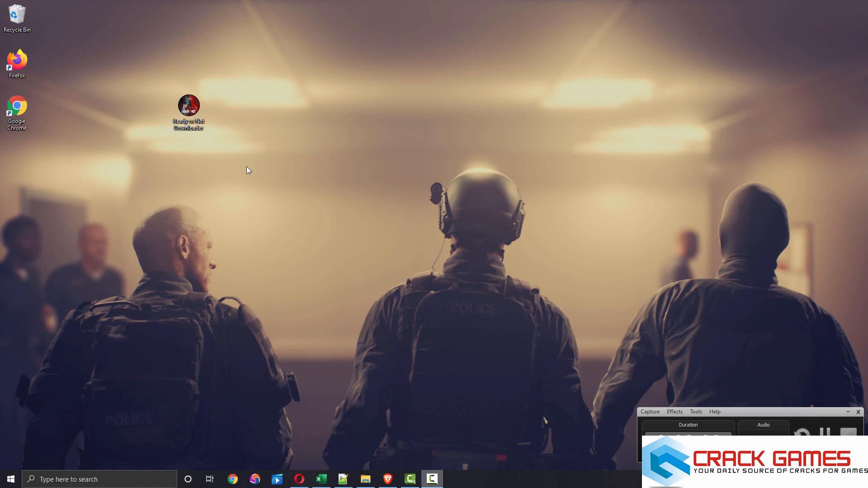Click the Cortana circle icon in taskbar

pyautogui.click(x=188, y=479)
